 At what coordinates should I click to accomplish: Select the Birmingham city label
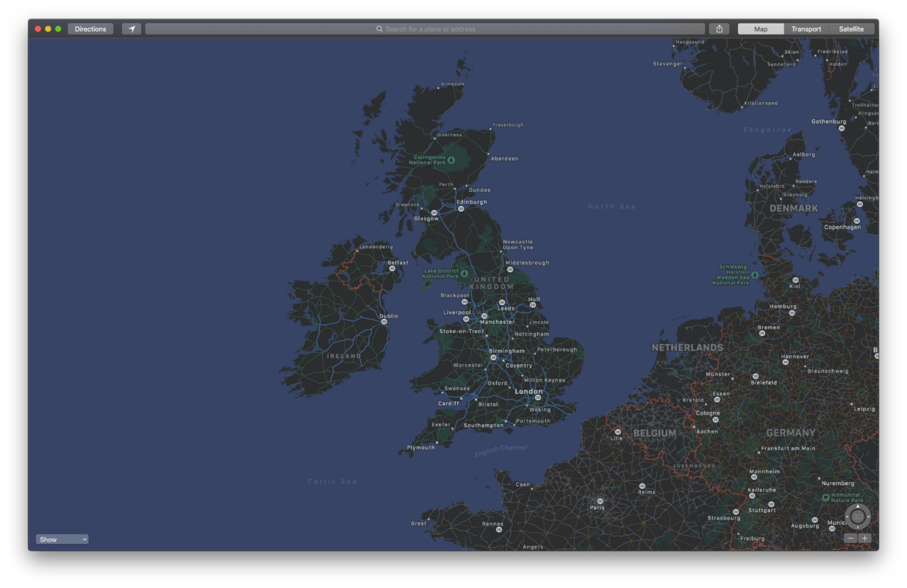click(x=506, y=351)
